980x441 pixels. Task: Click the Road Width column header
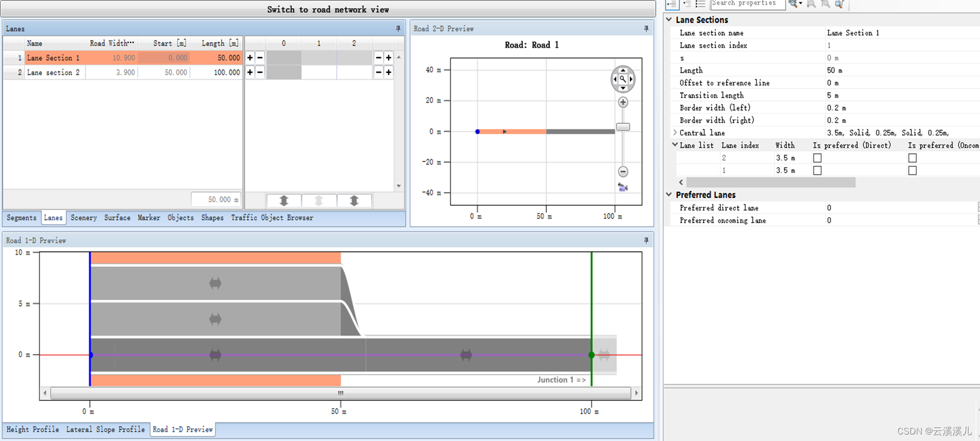111,43
